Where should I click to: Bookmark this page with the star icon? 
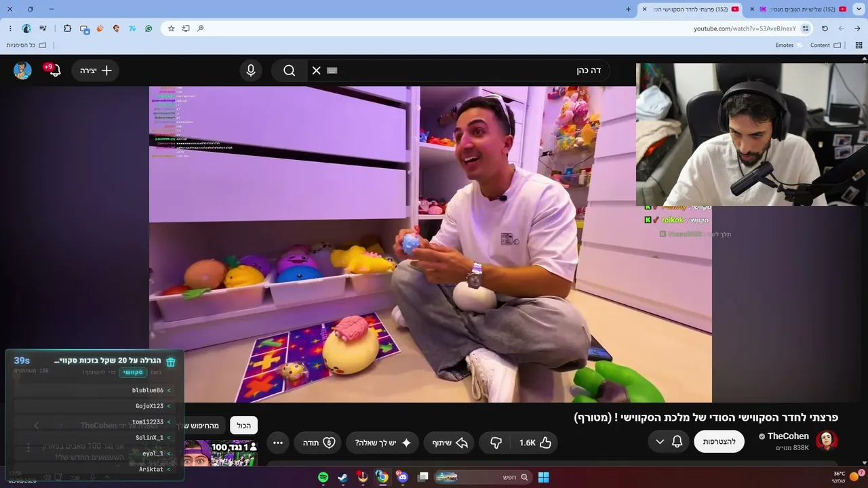click(x=171, y=28)
